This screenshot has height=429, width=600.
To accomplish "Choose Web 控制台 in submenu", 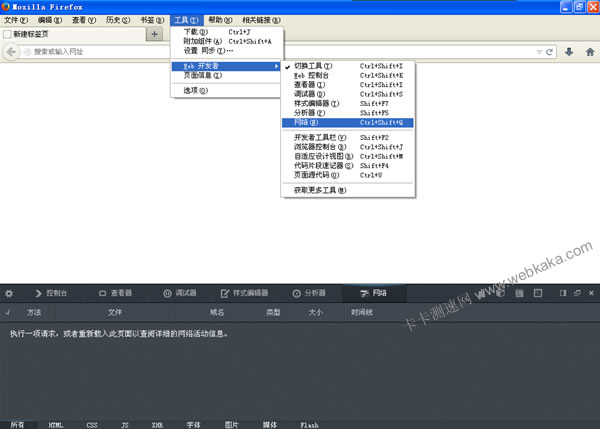I will coord(347,75).
